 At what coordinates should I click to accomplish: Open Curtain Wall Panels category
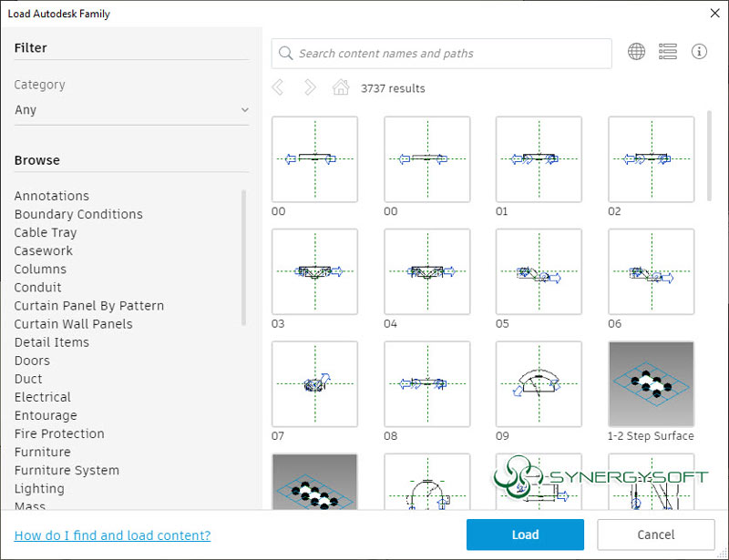[x=73, y=324]
